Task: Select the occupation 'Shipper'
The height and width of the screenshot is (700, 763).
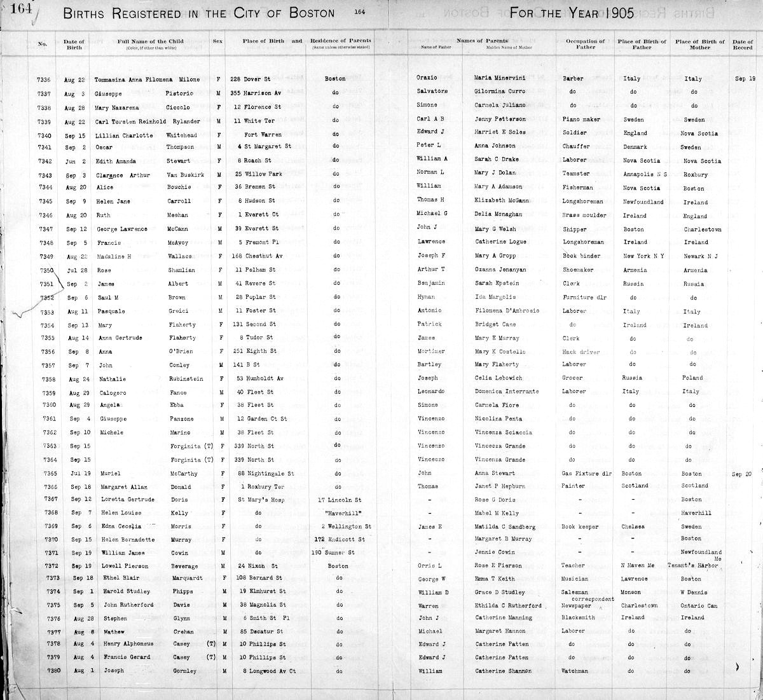Action: [575, 229]
